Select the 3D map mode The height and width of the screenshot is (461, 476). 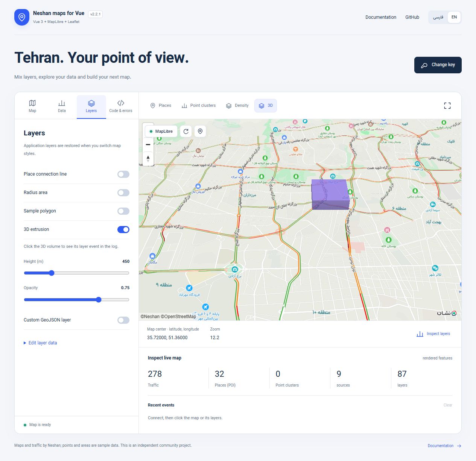[x=266, y=106]
